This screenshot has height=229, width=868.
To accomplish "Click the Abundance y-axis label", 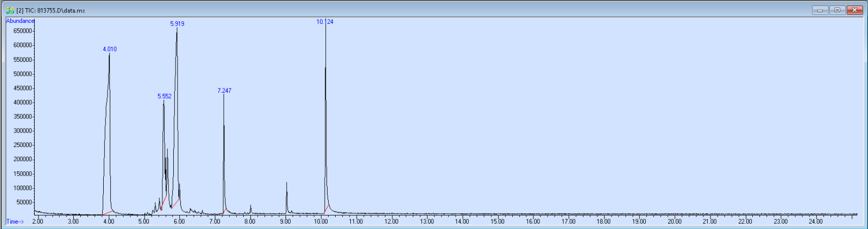I will [20, 21].
